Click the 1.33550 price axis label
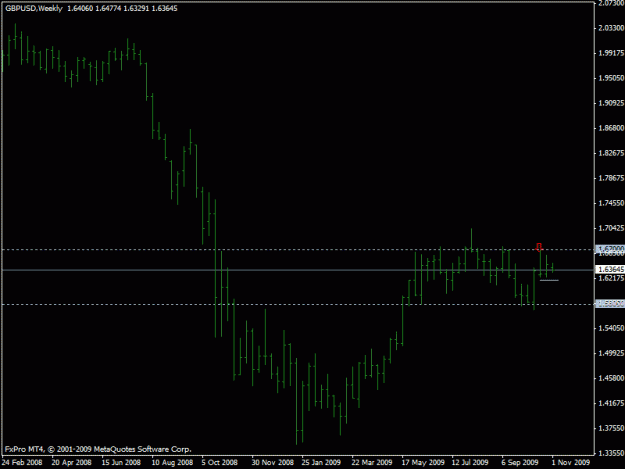Viewport: 625px width, 469px height. click(x=611, y=453)
